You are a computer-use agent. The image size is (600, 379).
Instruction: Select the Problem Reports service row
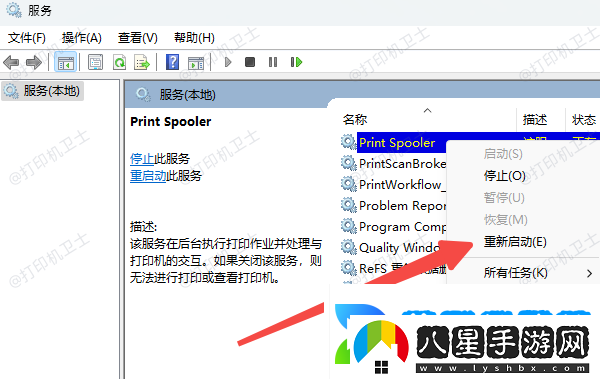[393, 206]
